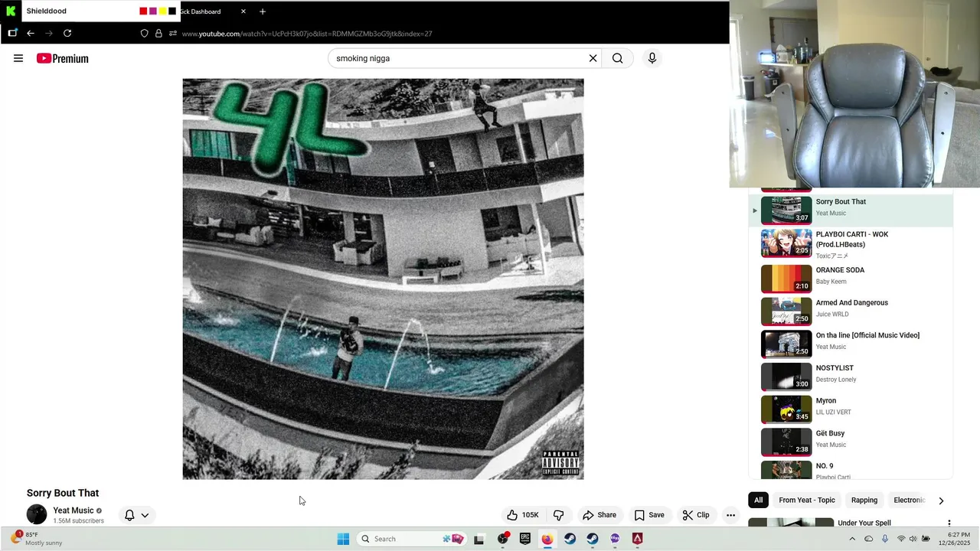Viewport: 980px width, 551px height.
Task: Open options menu for Under Your Spell
Action: (949, 523)
